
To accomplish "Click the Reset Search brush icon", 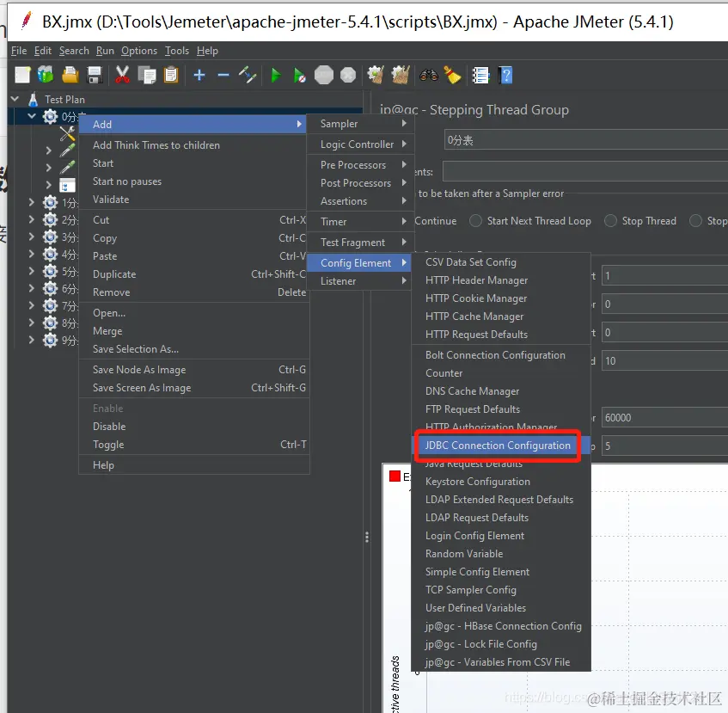I will (x=452, y=75).
